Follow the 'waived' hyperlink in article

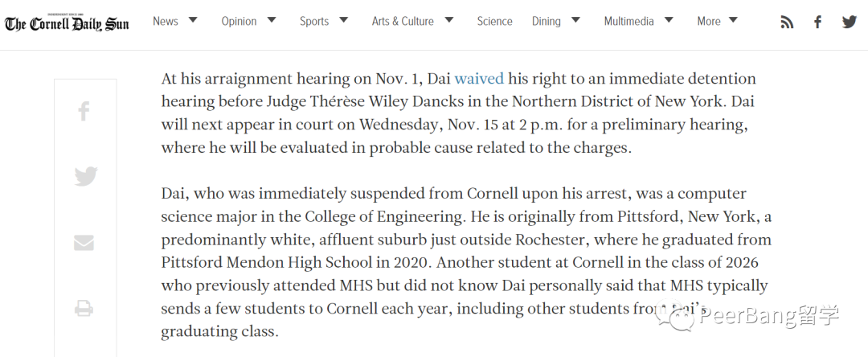(x=479, y=79)
